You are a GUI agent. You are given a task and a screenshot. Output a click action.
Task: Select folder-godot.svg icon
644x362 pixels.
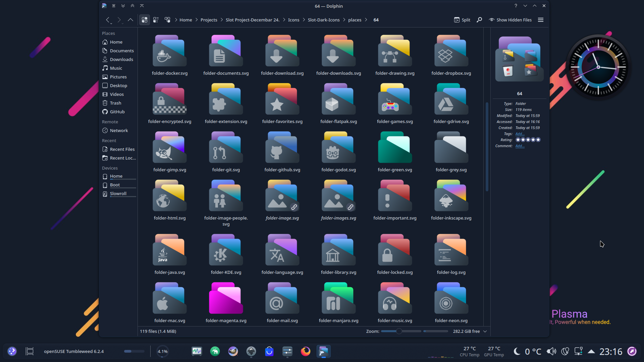click(x=338, y=147)
